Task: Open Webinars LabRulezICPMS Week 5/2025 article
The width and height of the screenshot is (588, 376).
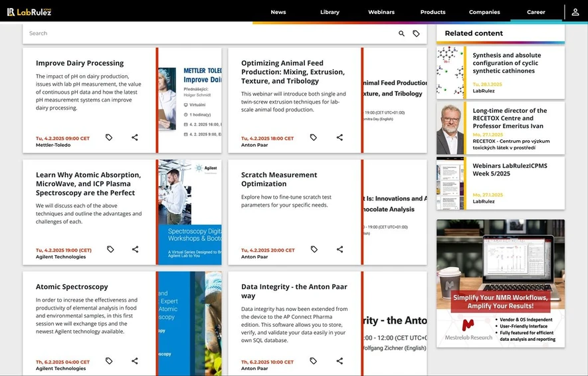Action: coord(510,169)
